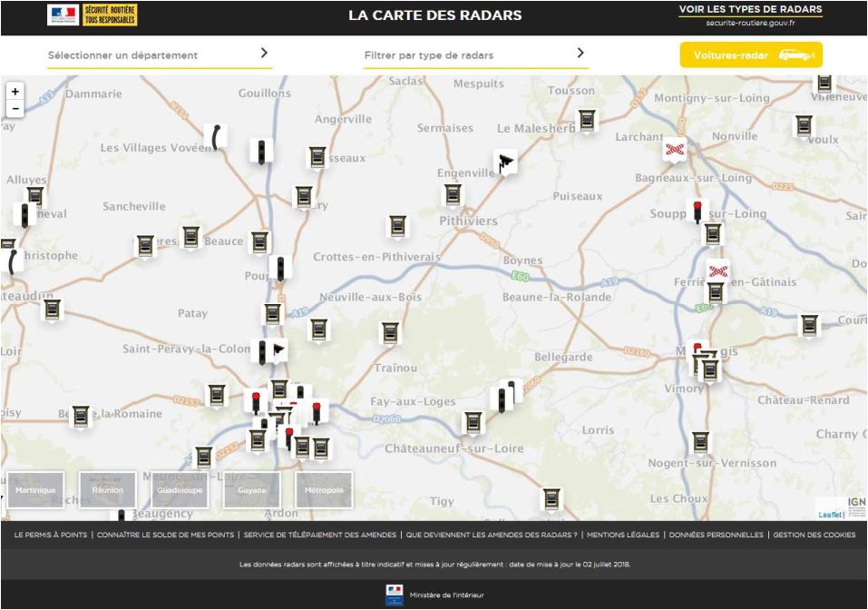Click the speed radar near Châteauneuf-sur-Loire
Screen dimensions: 868x610
(473, 423)
